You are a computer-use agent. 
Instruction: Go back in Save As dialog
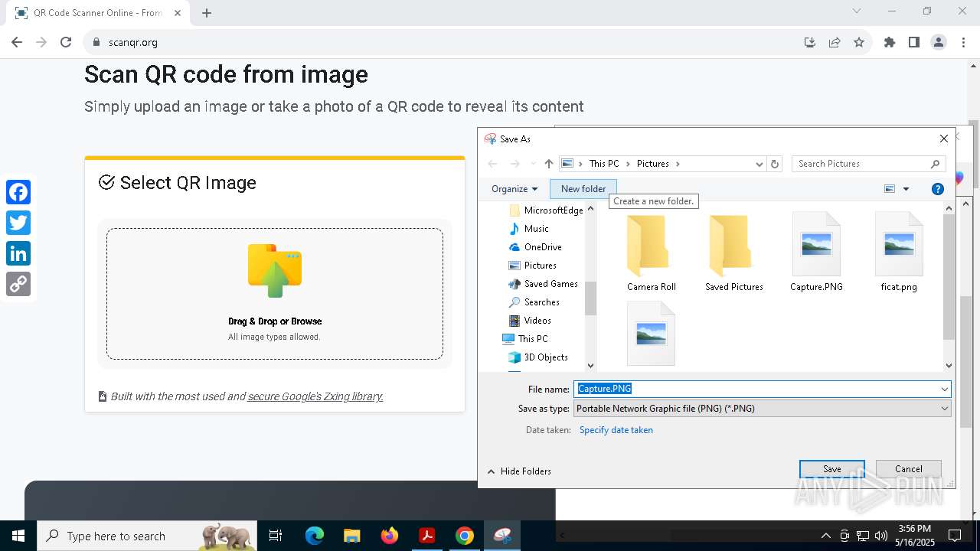pyautogui.click(x=493, y=164)
